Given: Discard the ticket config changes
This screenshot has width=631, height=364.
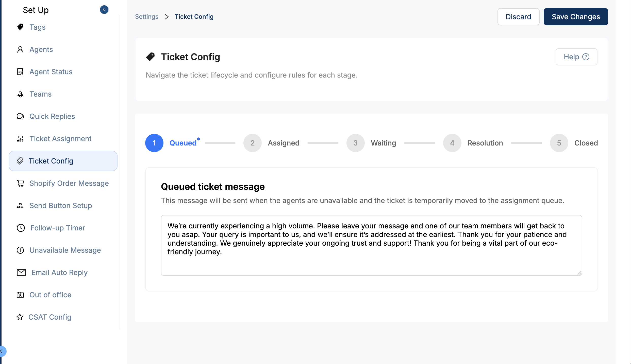Looking at the screenshot, I should (x=518, y=17).
